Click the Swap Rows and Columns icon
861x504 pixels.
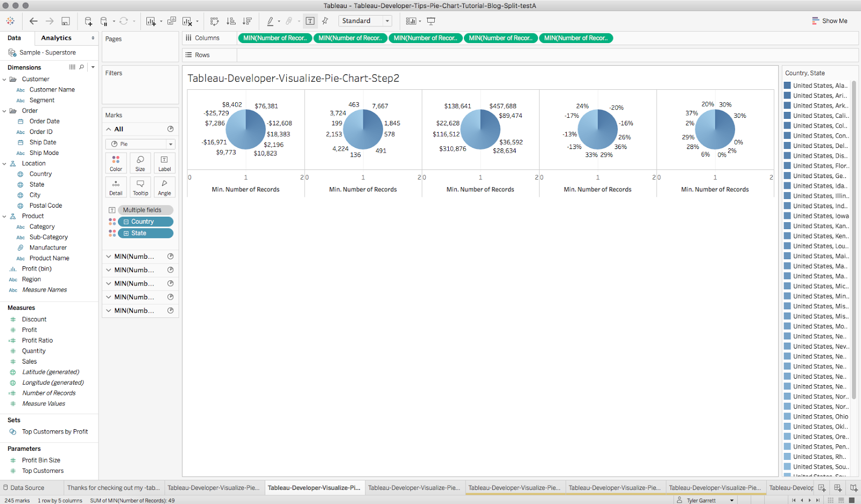click(x=214, y=20)
